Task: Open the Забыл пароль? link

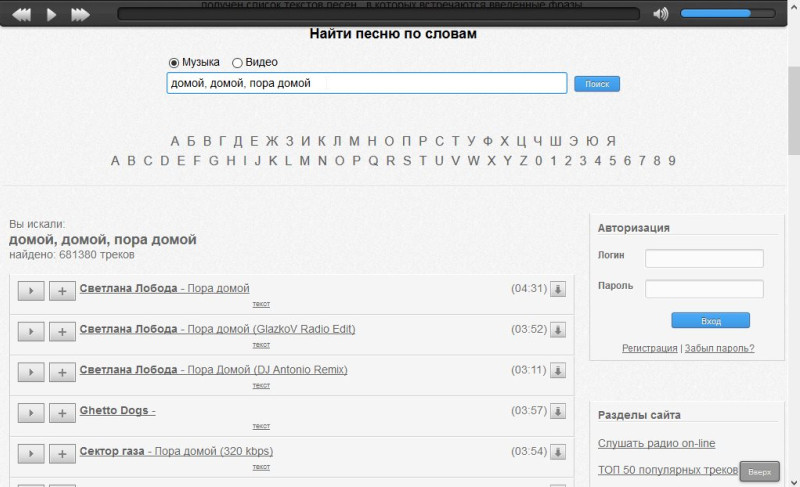Action: [x=719, y=348]
